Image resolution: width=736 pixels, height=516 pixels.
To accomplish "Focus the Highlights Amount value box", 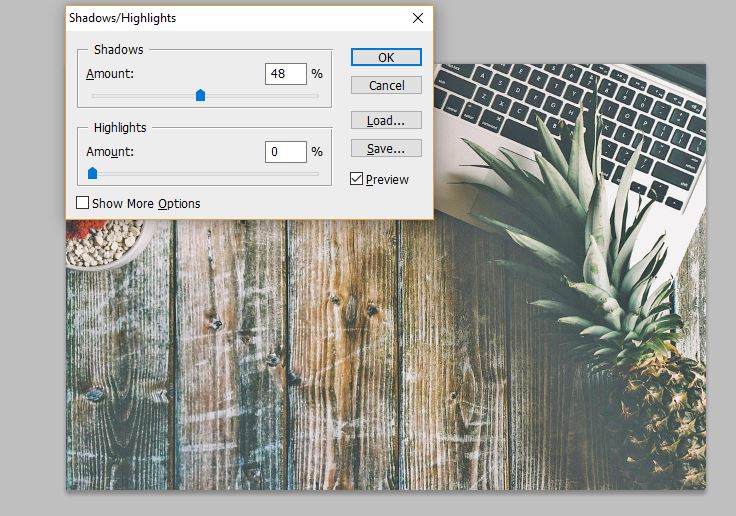I will point(285,152).
